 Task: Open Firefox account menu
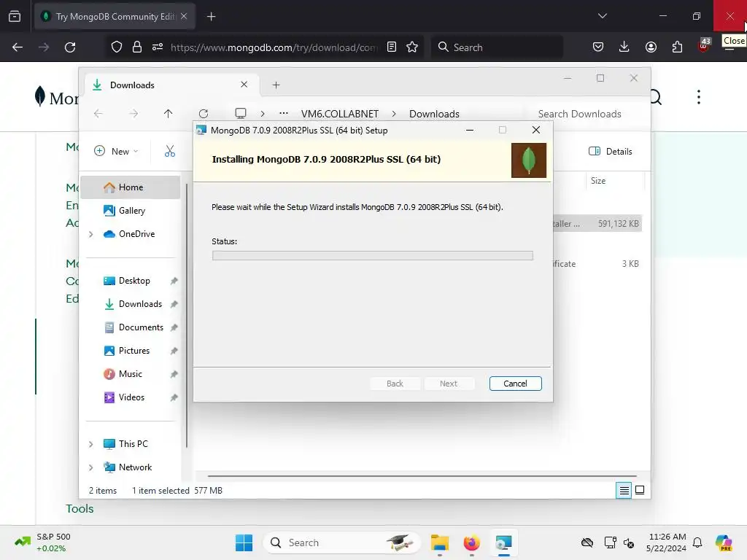coord(651,47)
